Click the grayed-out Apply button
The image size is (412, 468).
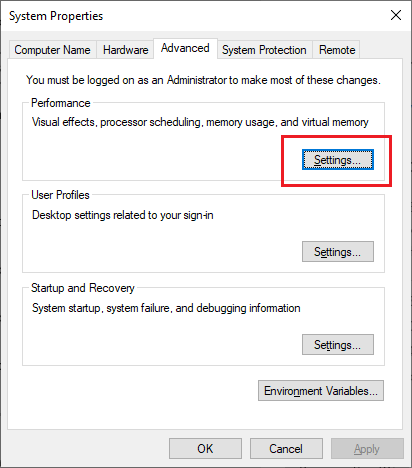point(367,449)
